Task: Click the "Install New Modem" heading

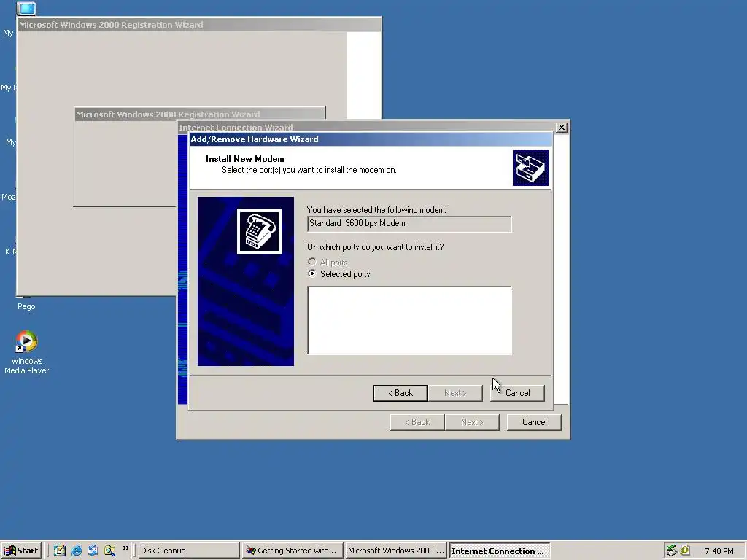Action: (x=245, y=159)
